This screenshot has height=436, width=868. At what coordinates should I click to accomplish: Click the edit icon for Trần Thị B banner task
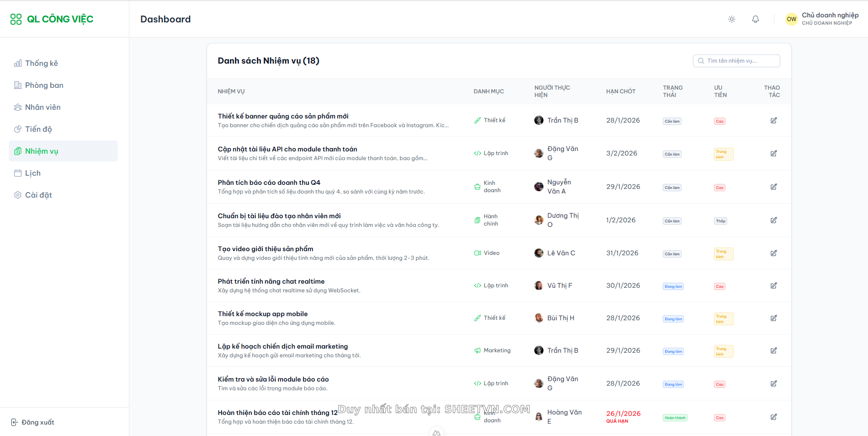coord(773,120)
